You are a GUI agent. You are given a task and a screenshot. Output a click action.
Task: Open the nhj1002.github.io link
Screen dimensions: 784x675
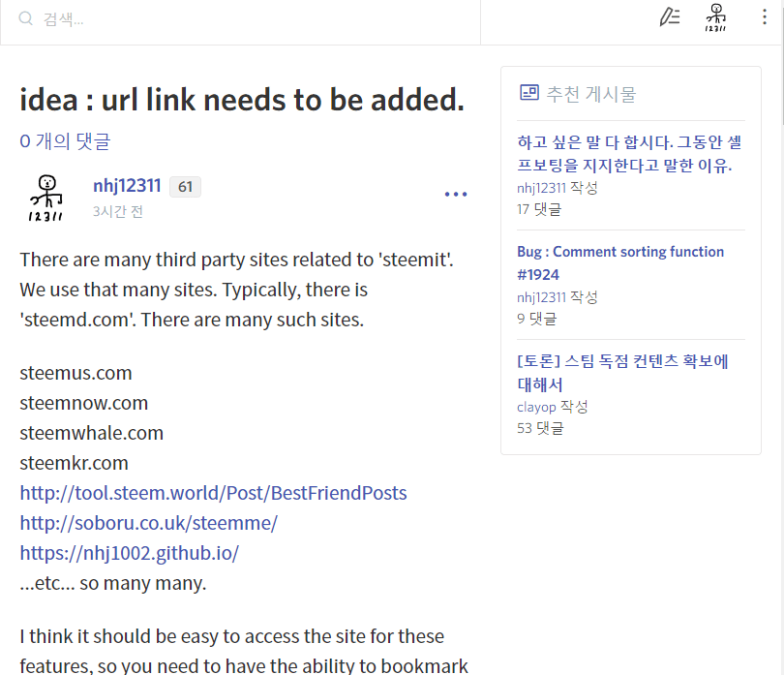[x=129, y=553]
